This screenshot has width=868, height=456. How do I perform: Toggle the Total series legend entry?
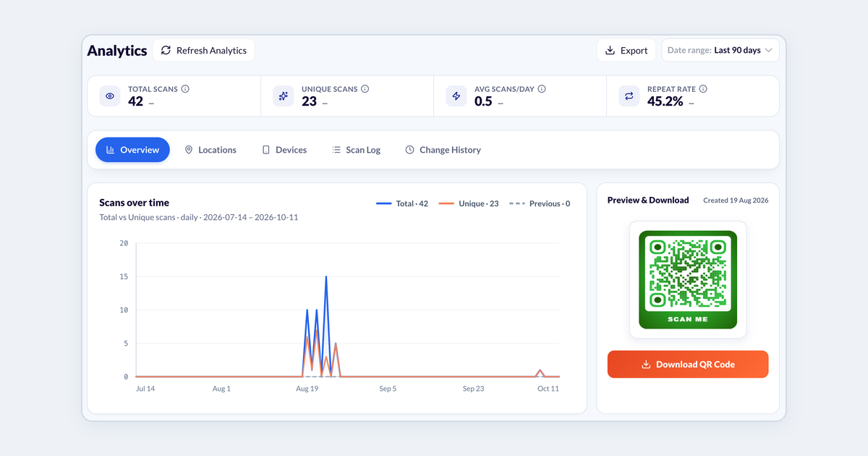(x=402, y=204)
